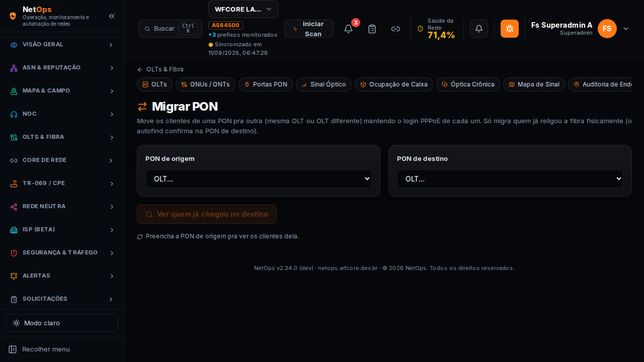Click the Alertas bell icon in sidebar
The image size is (644, 362).
14,276
